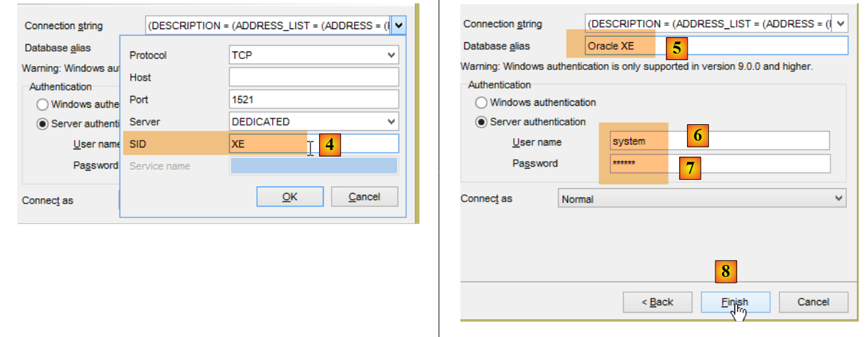Choose Windows authentication in the Finish dialog
868x337 pixels.
[x=482, y=102]
